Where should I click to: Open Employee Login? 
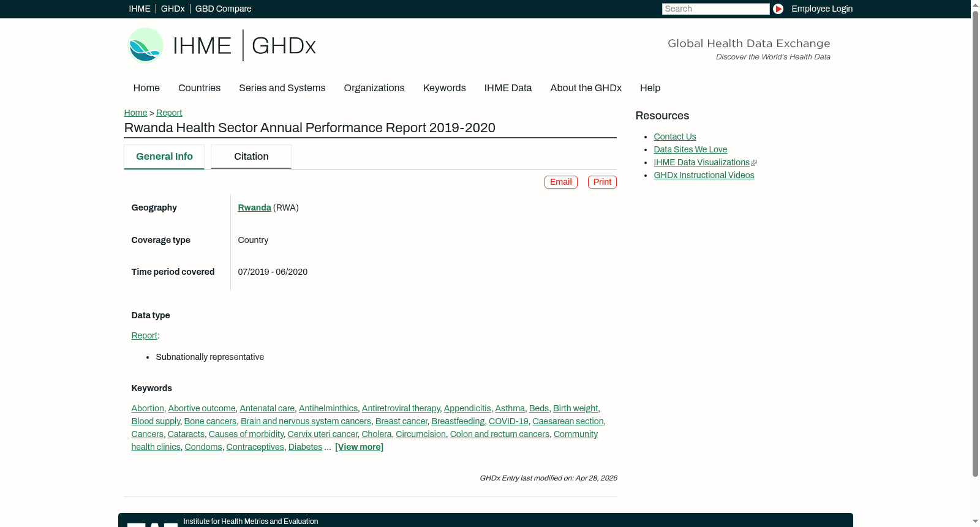coord(822,9)
